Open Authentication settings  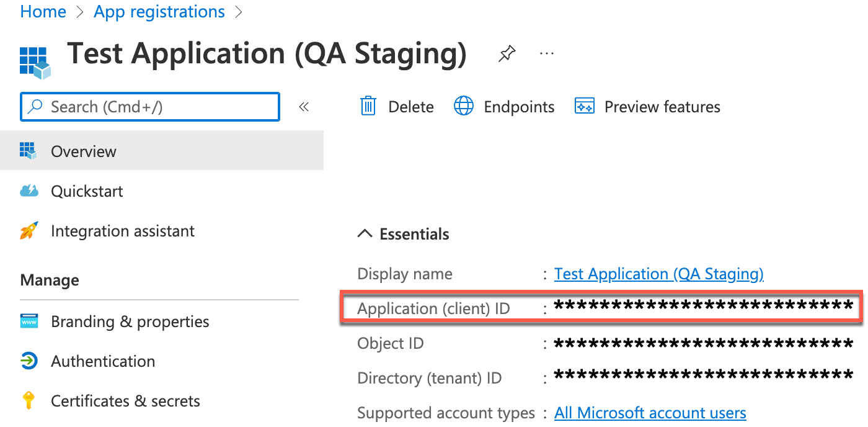103,361
